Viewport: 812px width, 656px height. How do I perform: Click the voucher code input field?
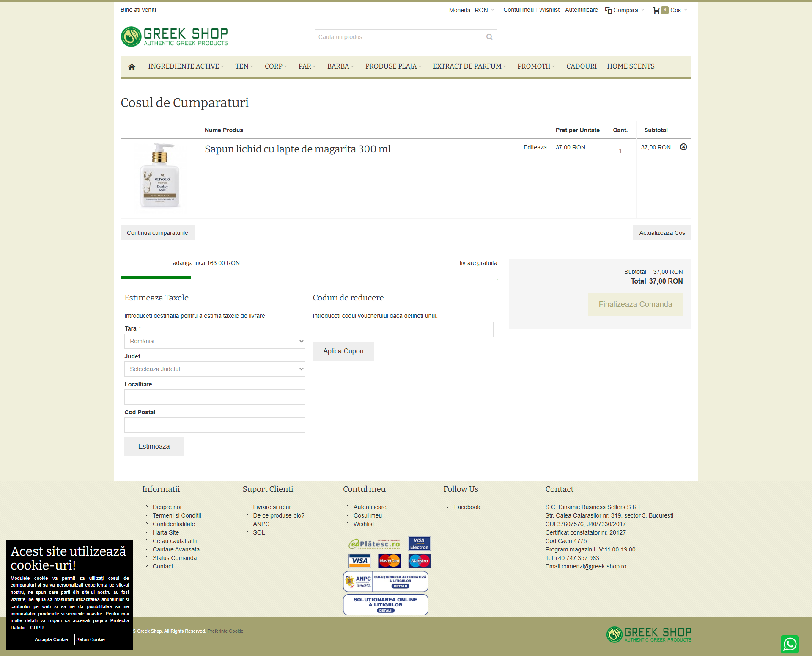(x=403, y=330)
